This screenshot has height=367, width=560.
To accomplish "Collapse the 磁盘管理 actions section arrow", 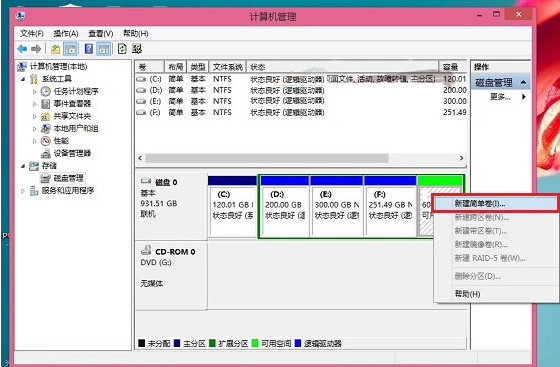I will click(x=524, y=82).
